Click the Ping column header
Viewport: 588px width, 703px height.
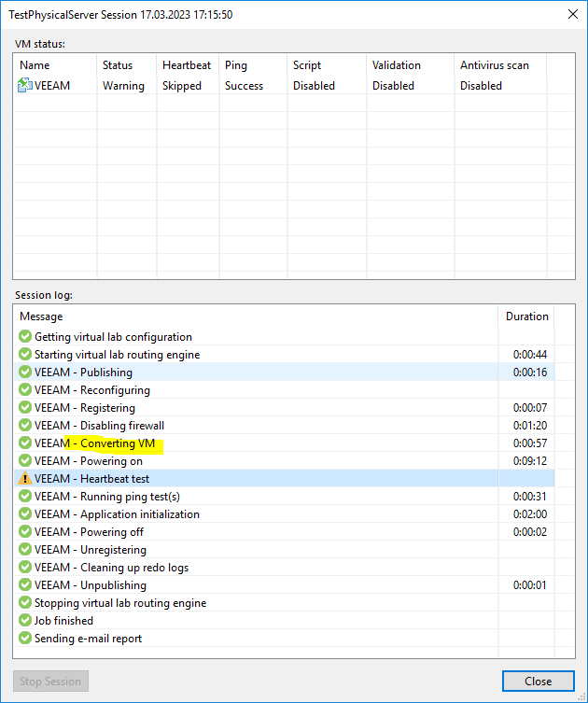coord(253,65)
